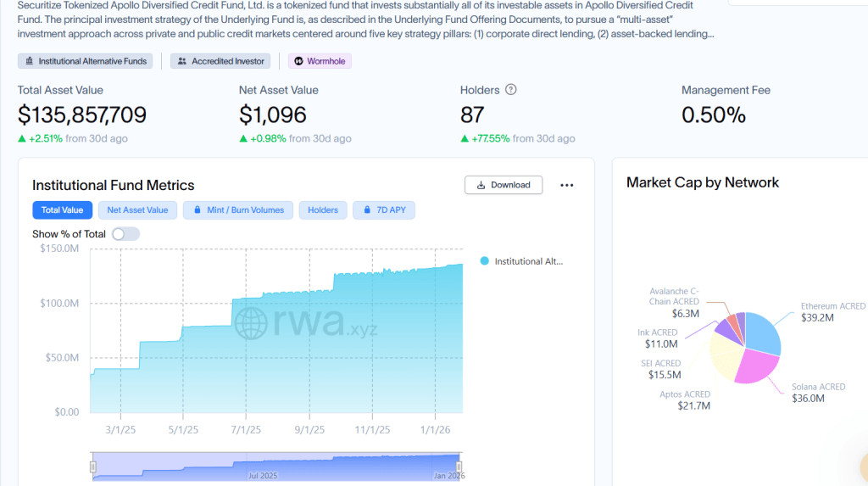Click the Ink ACRED $11.0M label
868x486 pixels.
pyautogui.click(x=658, y=338)
